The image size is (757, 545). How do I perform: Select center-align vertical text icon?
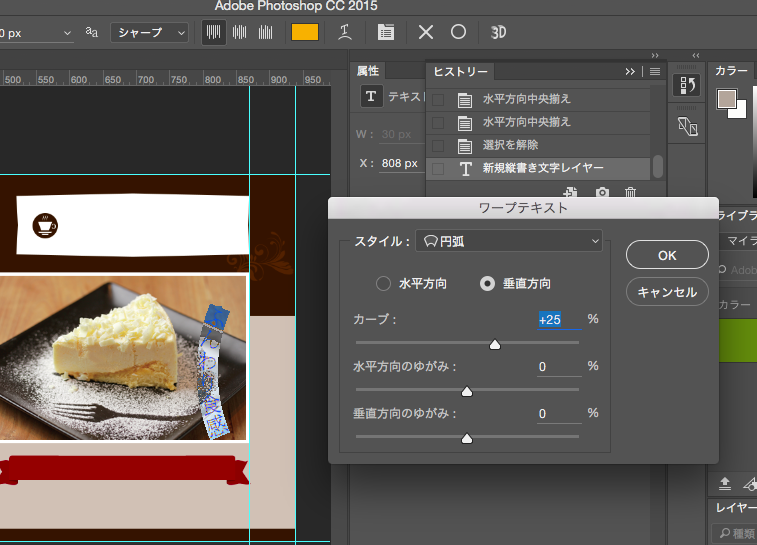[x=239, y=32]
